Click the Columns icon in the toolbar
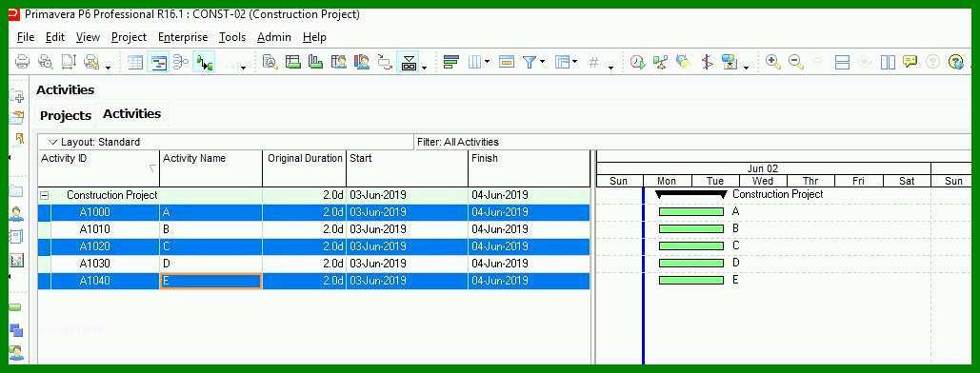980x373 pixels. pos(475,62)
